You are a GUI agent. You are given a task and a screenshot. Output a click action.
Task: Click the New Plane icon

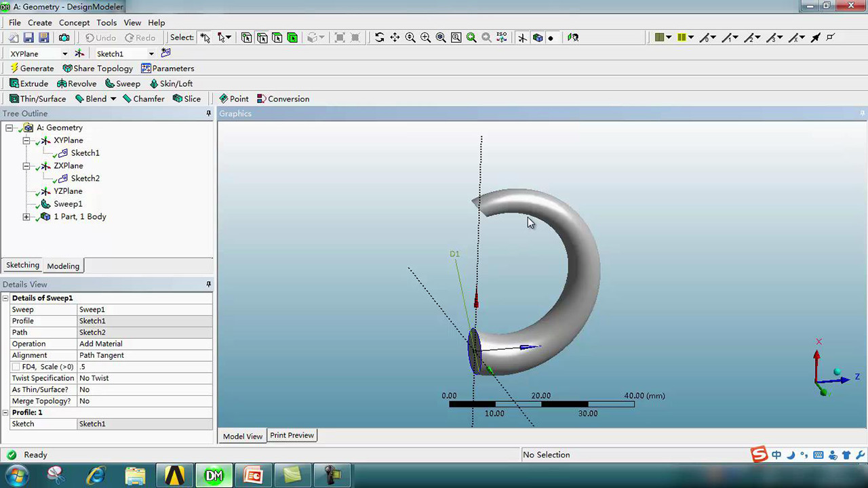coord(79,54)
